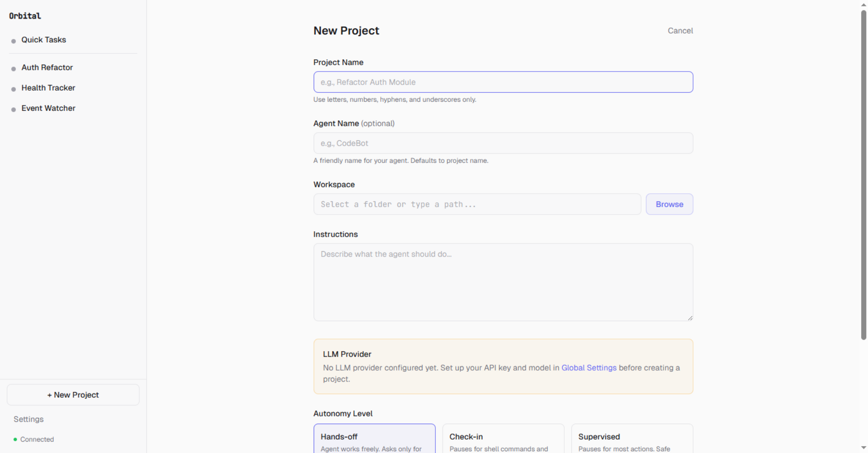Click the Auth Refactor status indicator dot
Image resolution: width=868 pixels, height=453 pixels.
point(14,68)
